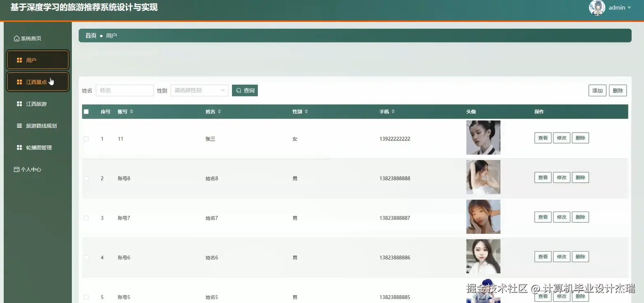Check the row checkbox for 账号6
Image resolution: width=644 pixels, height=303 pixels.
tap(86, 257)
